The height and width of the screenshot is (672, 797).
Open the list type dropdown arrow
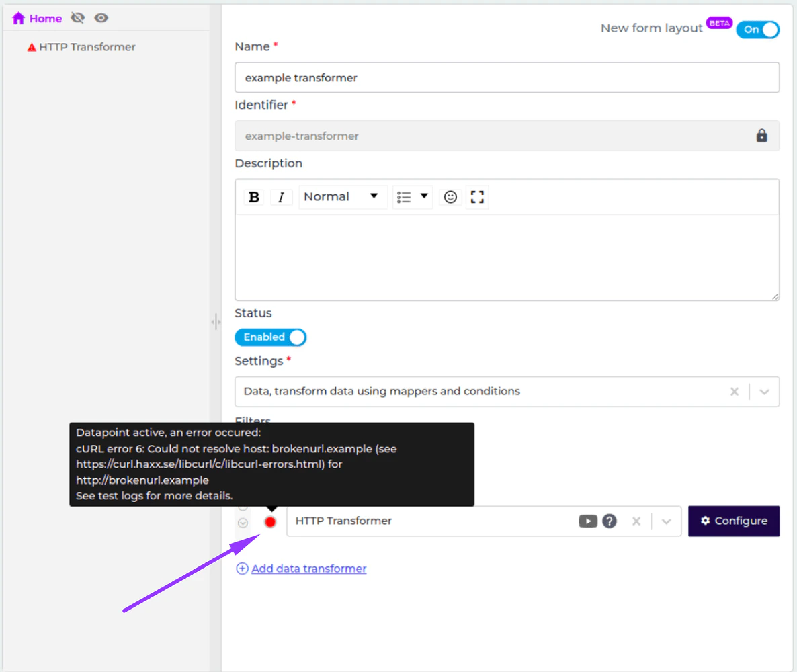coord(424,196)
